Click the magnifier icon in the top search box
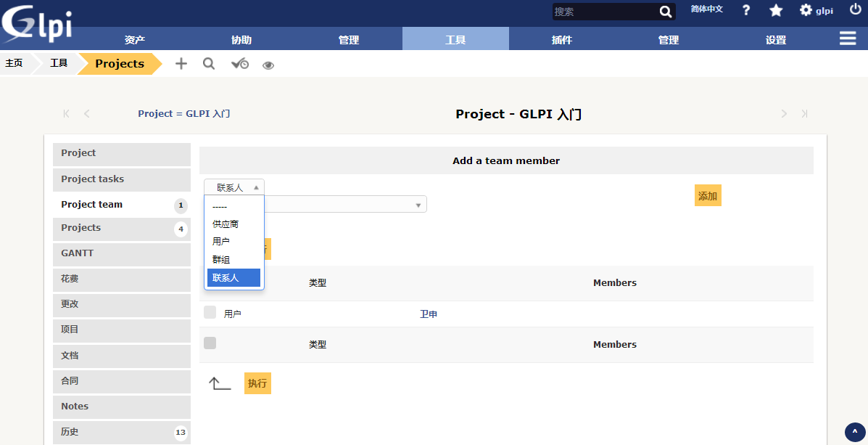Viewport: 868px width, 445px height. (x=666, y=12)
